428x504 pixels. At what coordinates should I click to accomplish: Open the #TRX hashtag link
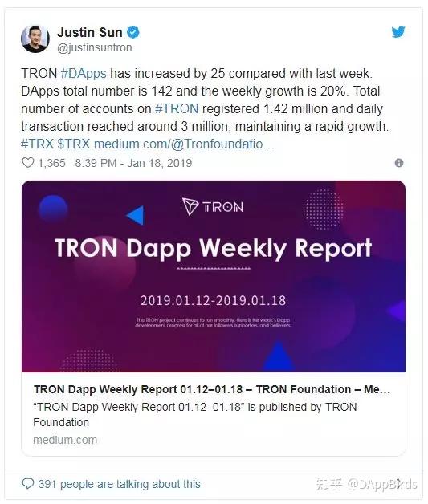37,144
